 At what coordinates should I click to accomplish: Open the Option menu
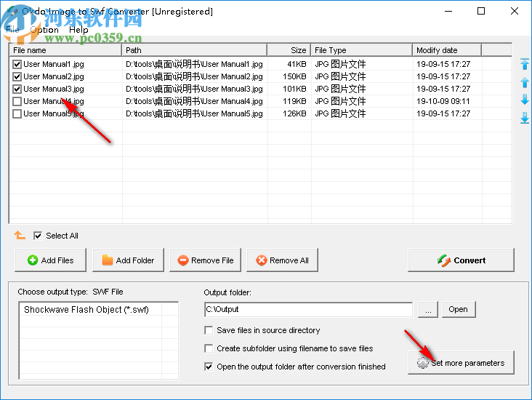(44, 30)
